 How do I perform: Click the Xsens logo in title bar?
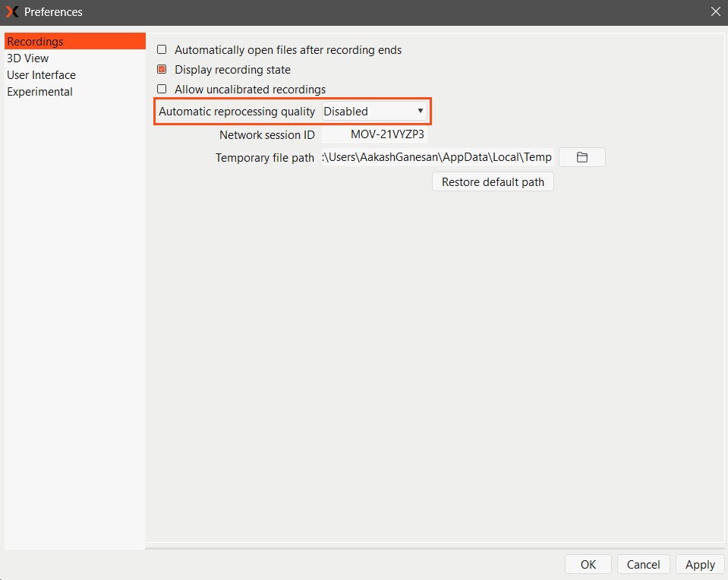click(12, 11)
